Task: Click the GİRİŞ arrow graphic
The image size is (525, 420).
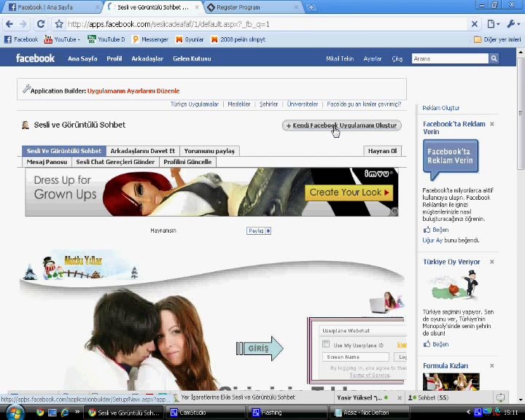Action: [x=260, y=349]
